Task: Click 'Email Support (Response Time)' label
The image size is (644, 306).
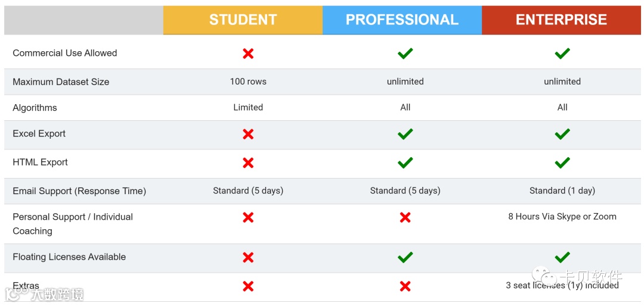Action: (x=79, y=191)
